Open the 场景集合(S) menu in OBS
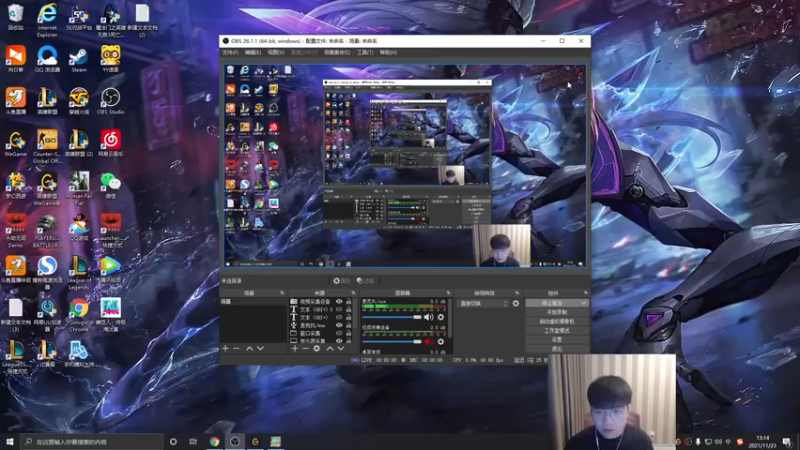This screenshot has width=800, height=450. click(337, 53)
